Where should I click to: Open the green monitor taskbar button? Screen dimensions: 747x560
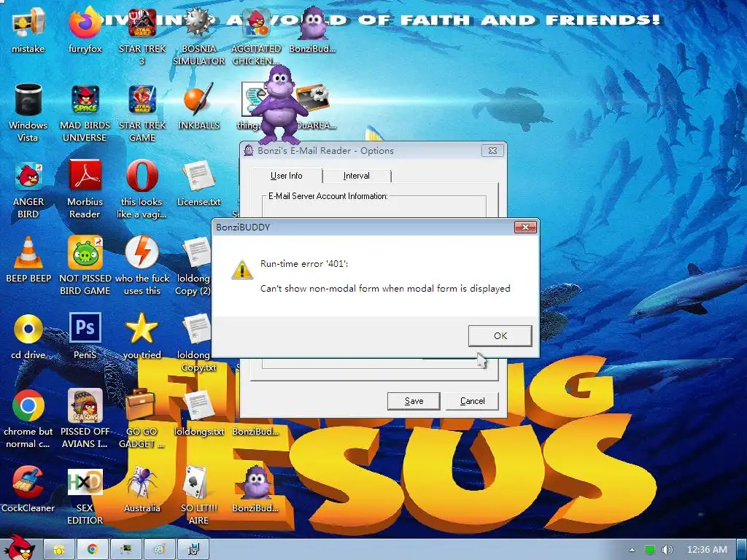click(125, 550)
